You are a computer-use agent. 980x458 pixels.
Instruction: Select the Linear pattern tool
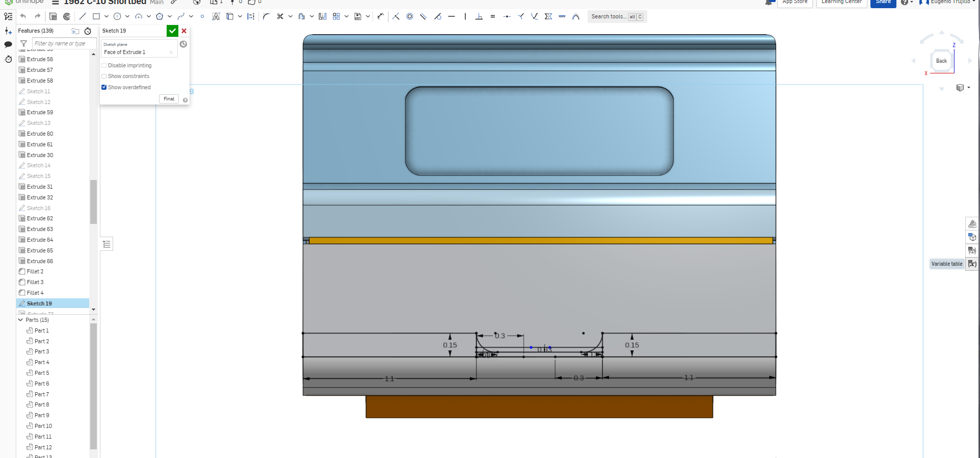point(336,16)
